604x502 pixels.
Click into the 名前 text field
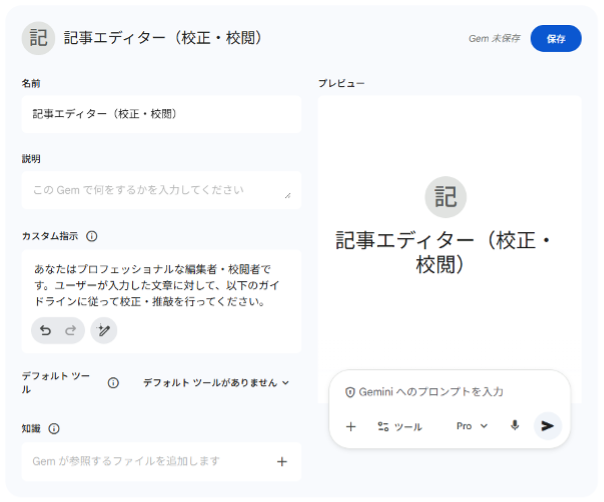160,114
